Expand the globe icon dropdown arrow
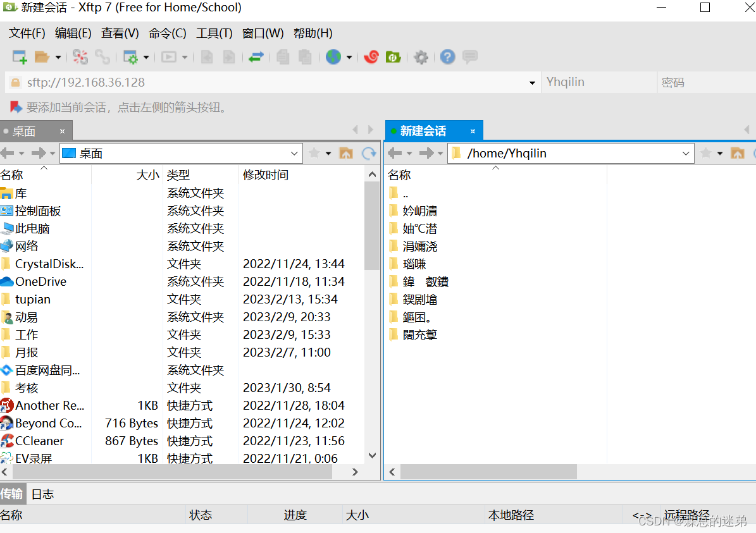This screenshot has height=533, width=756. pyautogui.click(x=349, y=58)
